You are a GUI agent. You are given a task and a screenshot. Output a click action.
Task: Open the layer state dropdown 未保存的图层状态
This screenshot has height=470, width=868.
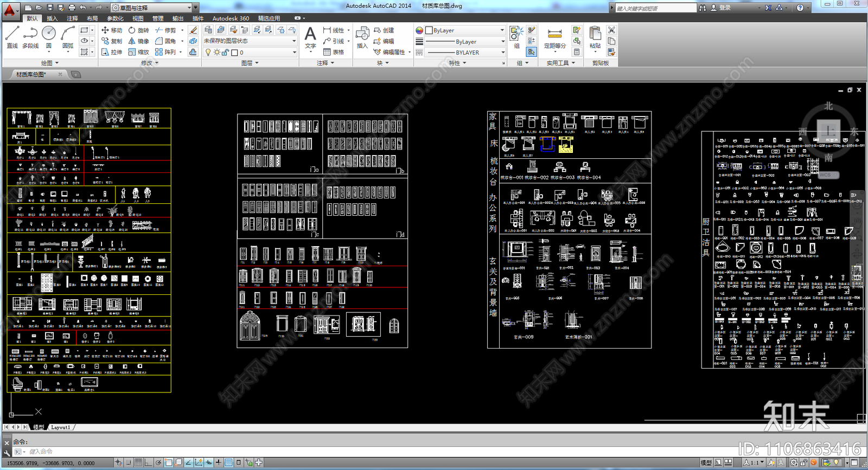(x=250, y=41)
